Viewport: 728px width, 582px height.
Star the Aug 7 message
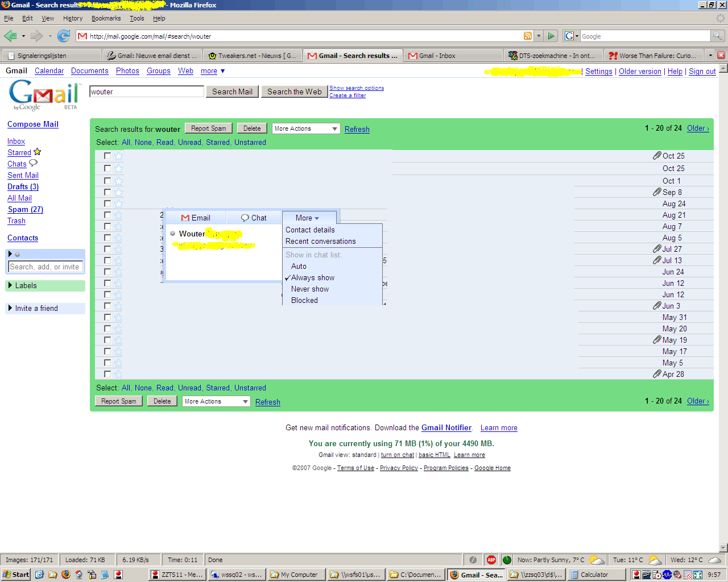click(x=118, y=226)
